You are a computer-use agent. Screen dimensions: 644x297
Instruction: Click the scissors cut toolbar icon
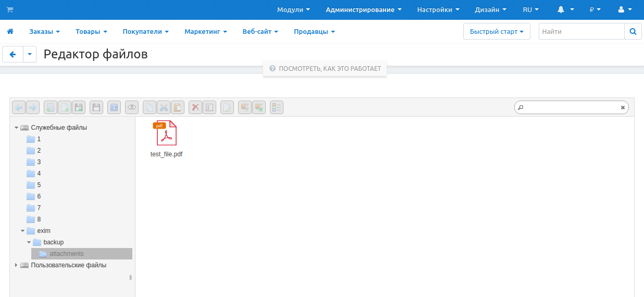[x=164, y=107]
